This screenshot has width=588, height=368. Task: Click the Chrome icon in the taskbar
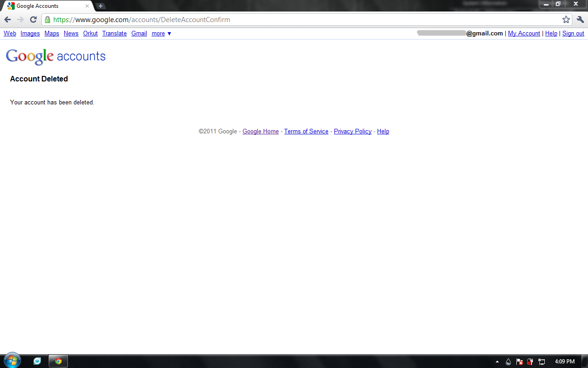58,361
